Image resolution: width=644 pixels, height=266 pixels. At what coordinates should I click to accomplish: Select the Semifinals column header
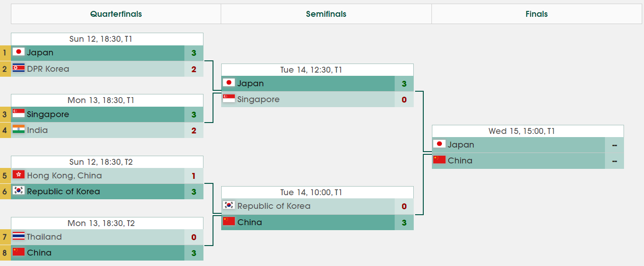(x=326, y=14)
